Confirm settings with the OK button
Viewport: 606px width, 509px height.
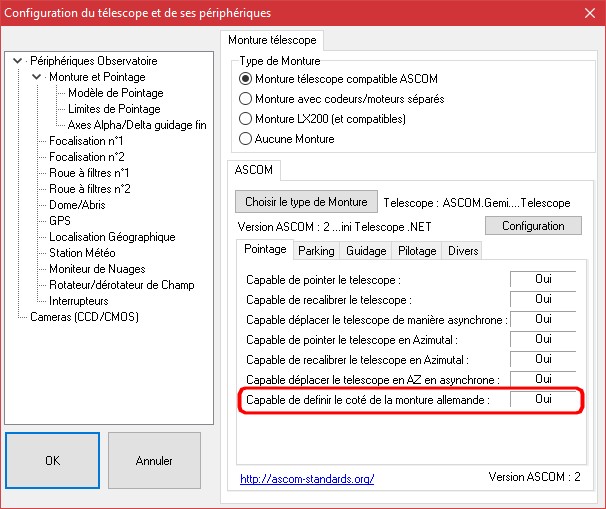pyautogui.click(x=52, y=461)
